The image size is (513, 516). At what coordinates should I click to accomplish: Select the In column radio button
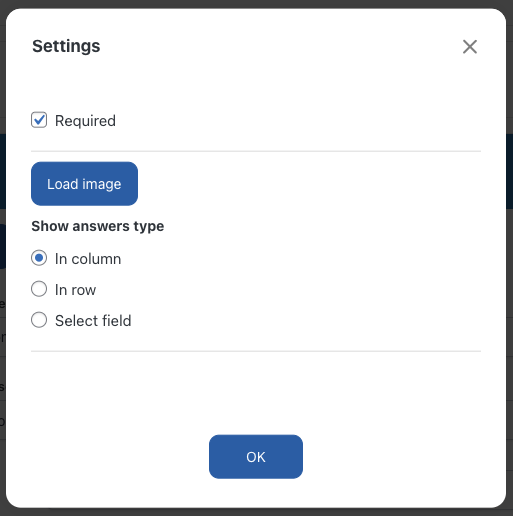point(39,258)
